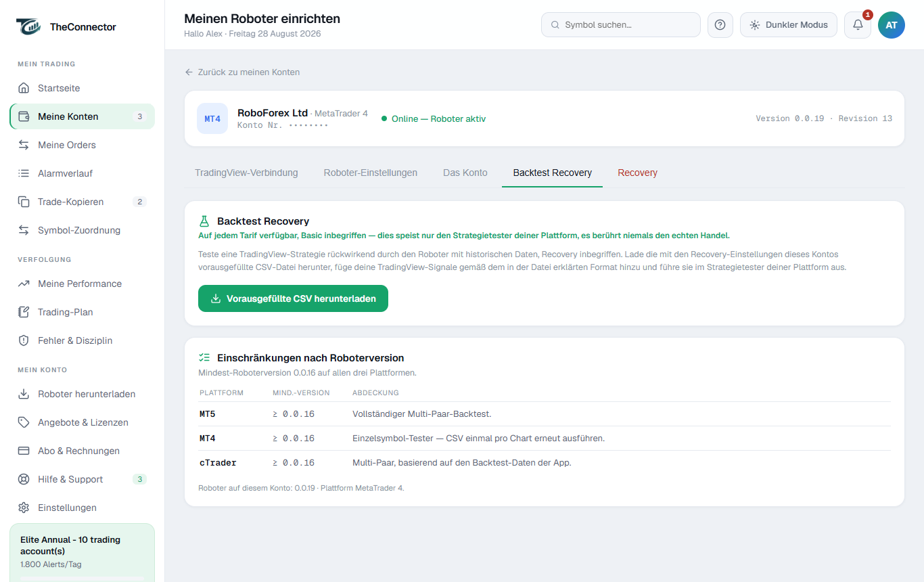Select the Das Konto tab
Viewport: 924px width, 582px height.
click(465, 173)
